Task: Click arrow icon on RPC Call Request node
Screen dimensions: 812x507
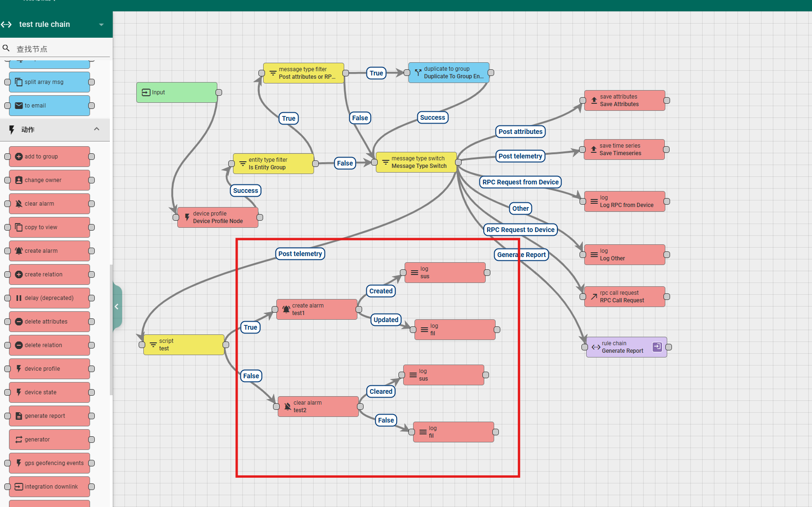Action: (594, 297)
